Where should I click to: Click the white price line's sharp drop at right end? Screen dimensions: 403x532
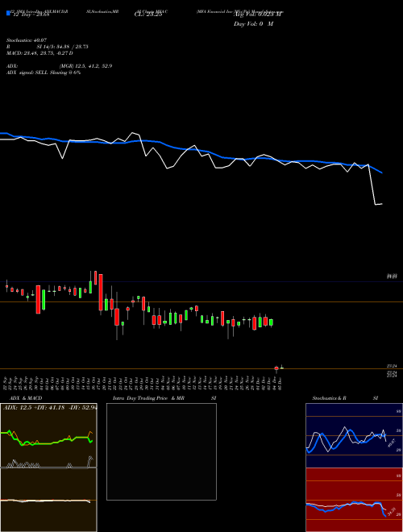click(372, 185)
